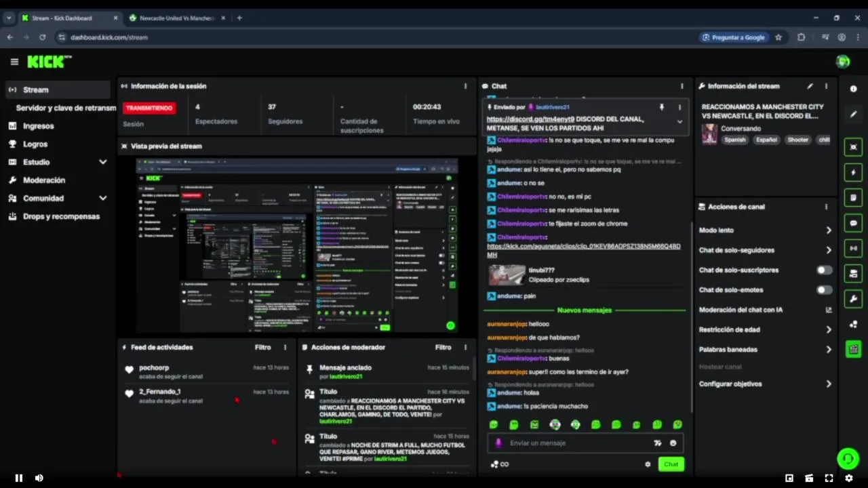
Task: Open Palabras baneadas options arrow
Action: [829, 350]
